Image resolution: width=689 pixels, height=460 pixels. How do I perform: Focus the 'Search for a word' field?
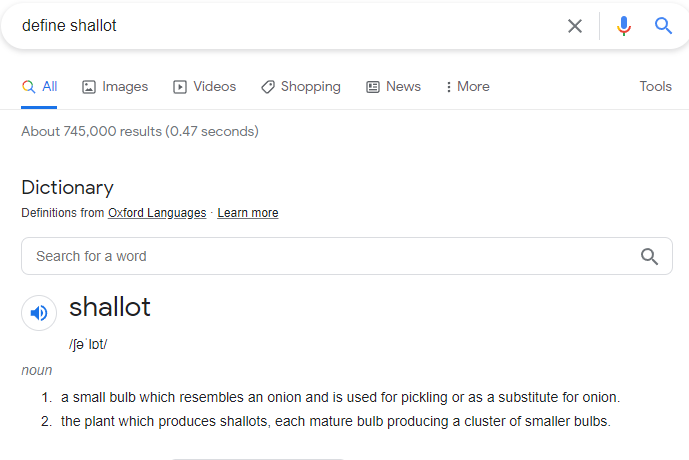coord(330,256)
